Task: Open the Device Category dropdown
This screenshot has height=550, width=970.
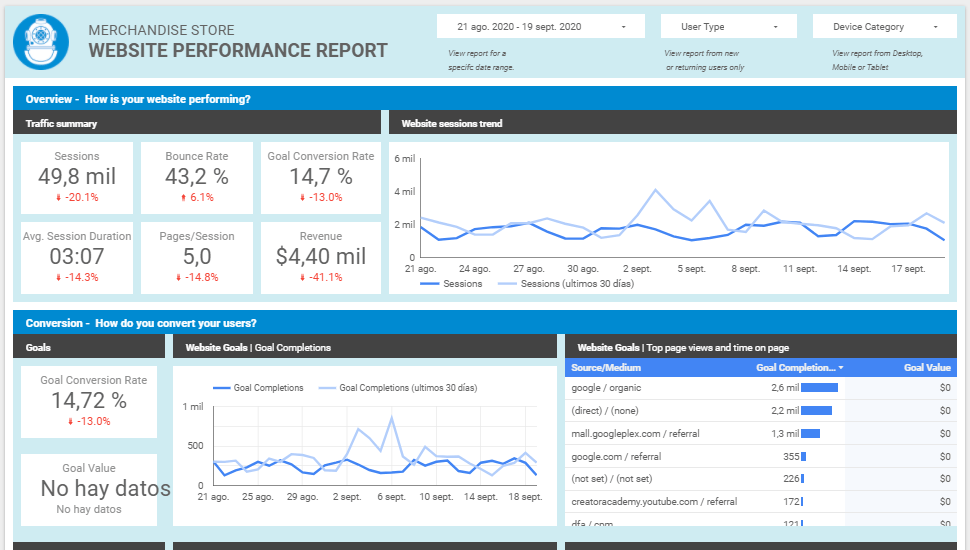Action: coord(885,27)
